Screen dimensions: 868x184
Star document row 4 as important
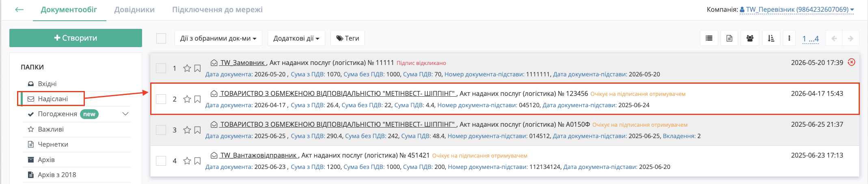pyautogui.click(x=187, y=161)
